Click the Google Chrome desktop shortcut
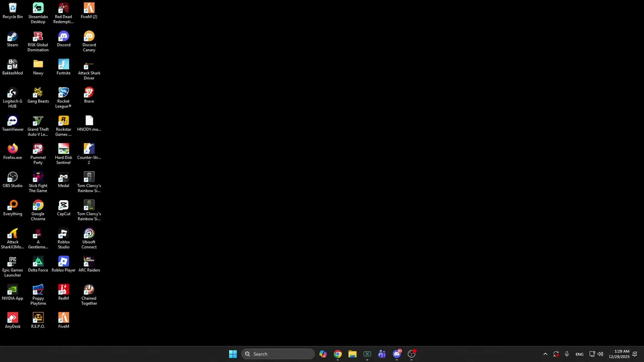The height and width of the screenshot is (362, 644). pos(38,211)
